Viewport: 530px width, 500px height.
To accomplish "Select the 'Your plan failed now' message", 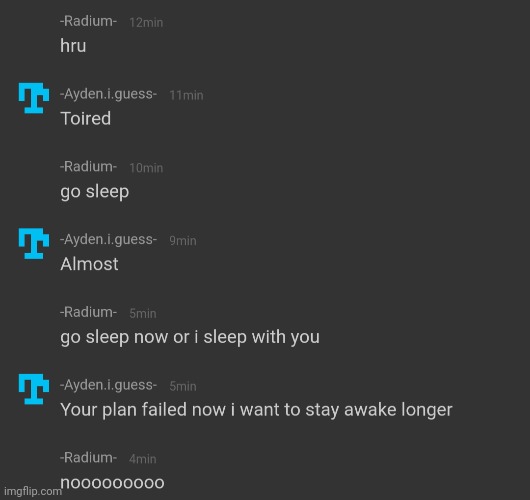I will click(256, 410).
